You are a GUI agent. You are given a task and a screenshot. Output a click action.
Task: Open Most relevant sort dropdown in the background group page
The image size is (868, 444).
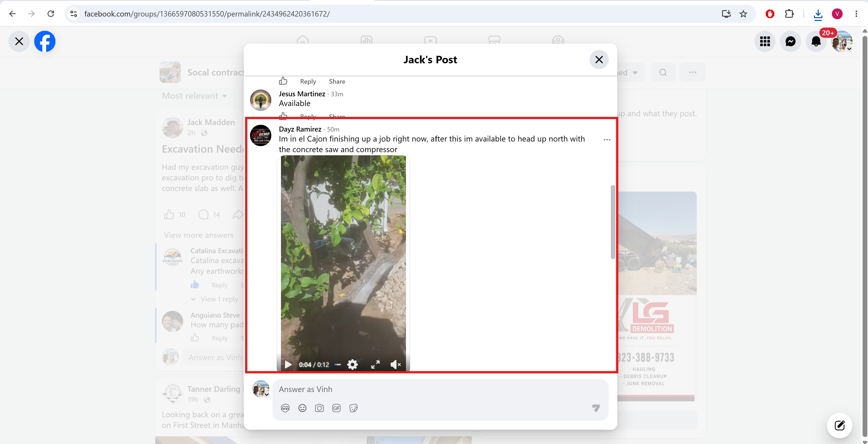(195, 96)
